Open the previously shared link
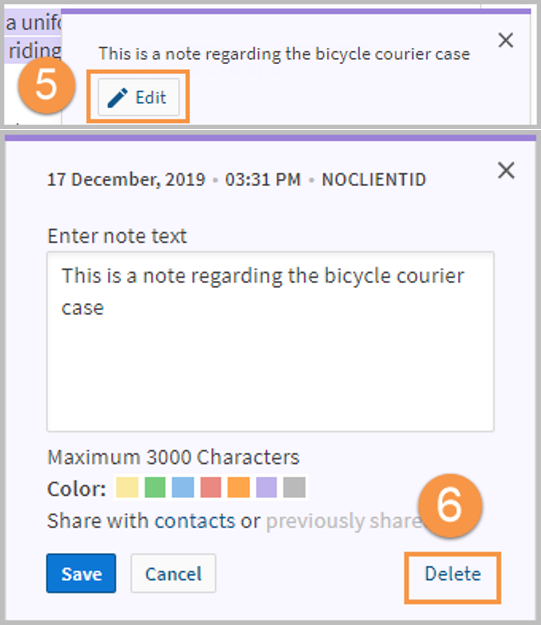541x625 pixels. point(344,521)
